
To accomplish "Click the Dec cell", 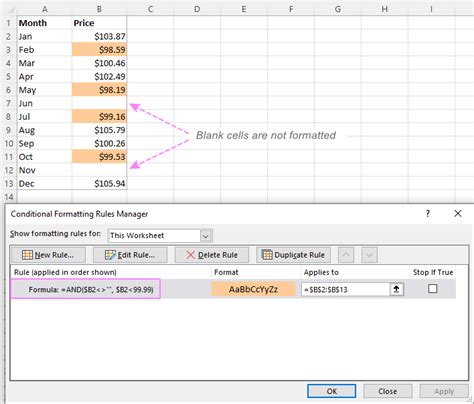I will point(44,183).
